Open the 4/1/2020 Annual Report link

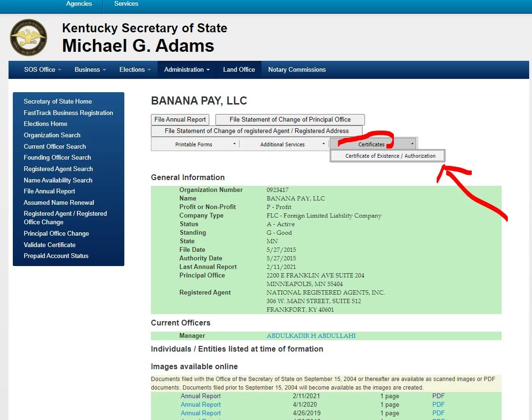click(201, 404)
